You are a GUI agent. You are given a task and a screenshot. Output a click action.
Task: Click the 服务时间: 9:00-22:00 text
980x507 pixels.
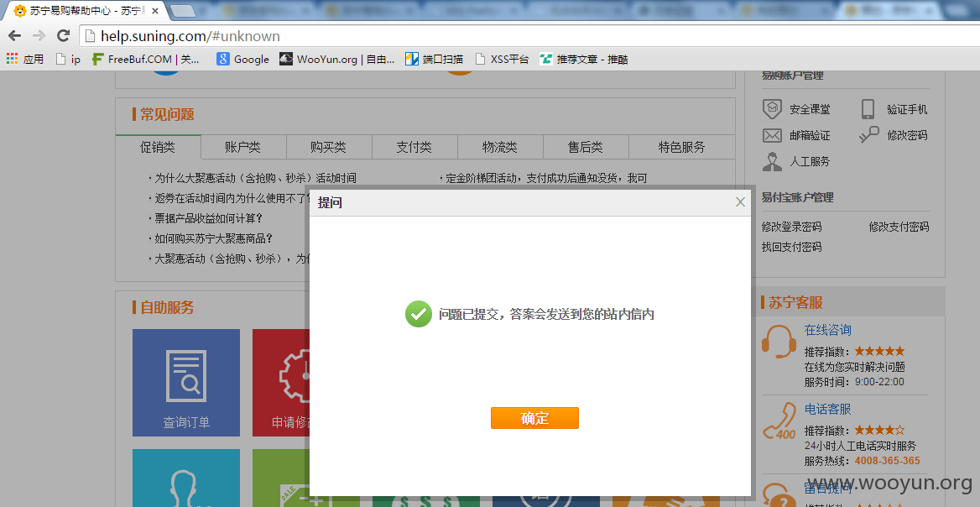click(x=854, y=381)
